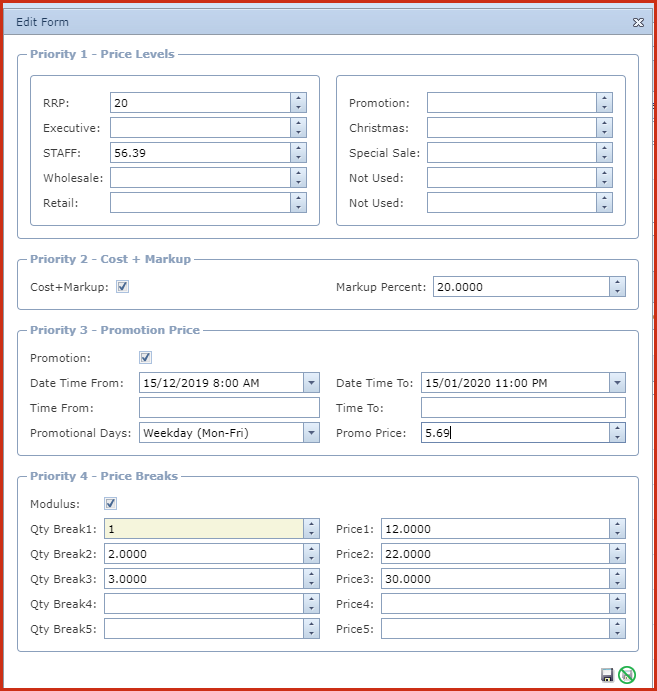Click the Executive price field

click(x=200, y=128)
